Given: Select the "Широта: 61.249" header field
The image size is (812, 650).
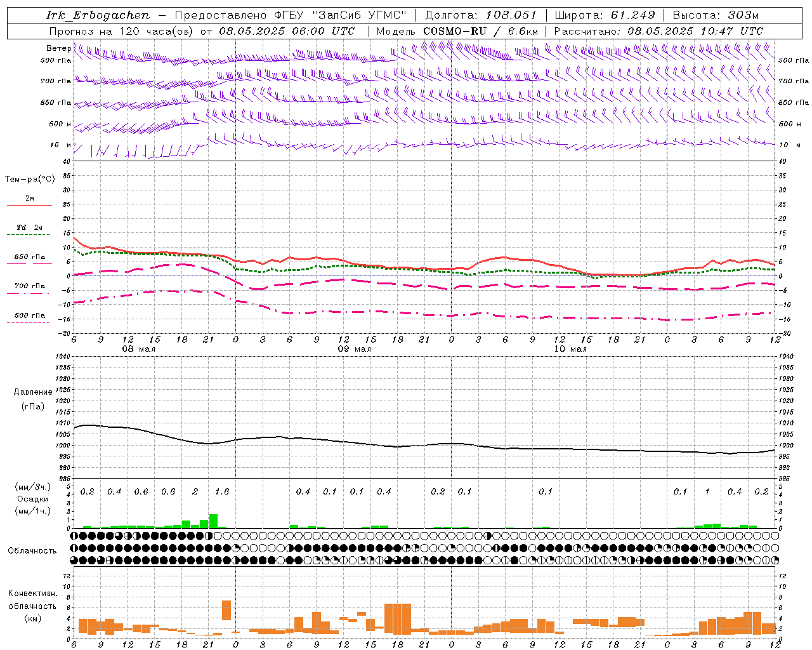Looking at the screenshot, I should [x=605, y=15].
